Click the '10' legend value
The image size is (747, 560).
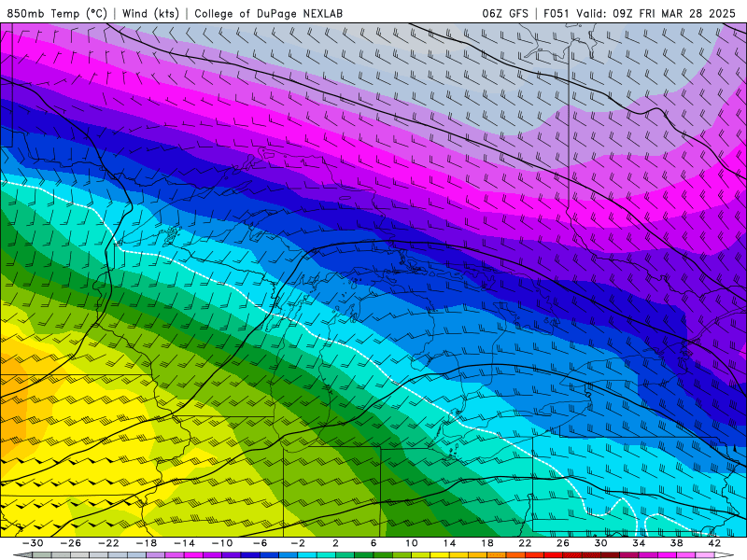(411, 543)
